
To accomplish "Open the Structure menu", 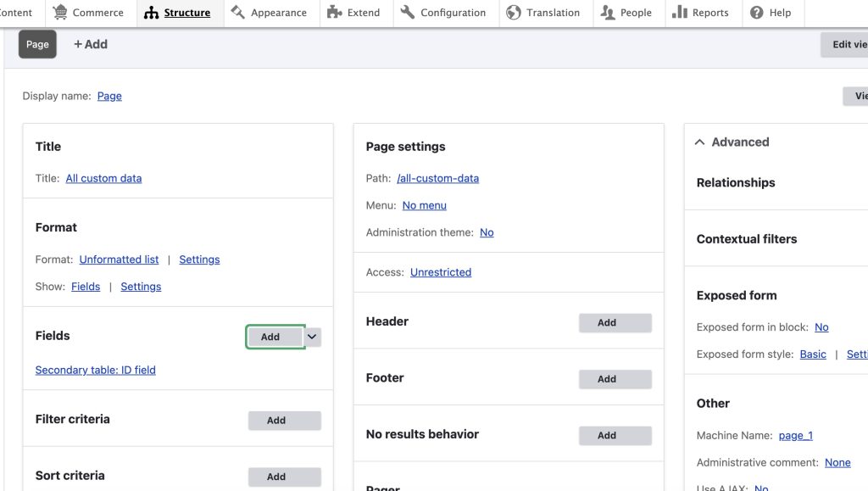I will click(x=181, y=13).
